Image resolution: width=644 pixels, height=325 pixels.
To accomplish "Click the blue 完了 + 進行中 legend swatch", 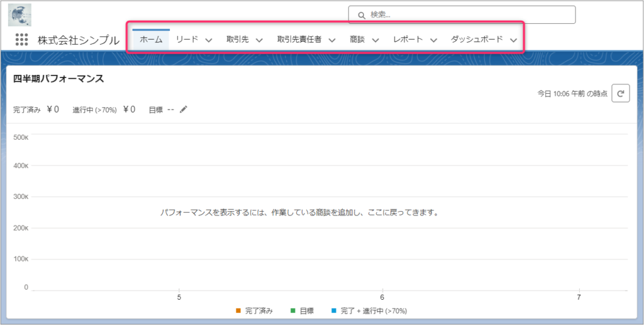I will click(x=334, y=311).
